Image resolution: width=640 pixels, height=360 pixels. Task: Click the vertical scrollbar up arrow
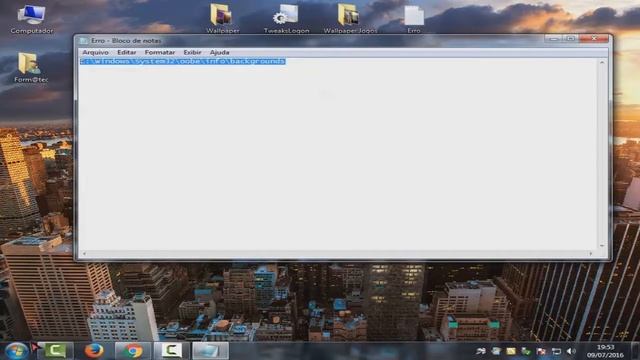click(602, 62)
